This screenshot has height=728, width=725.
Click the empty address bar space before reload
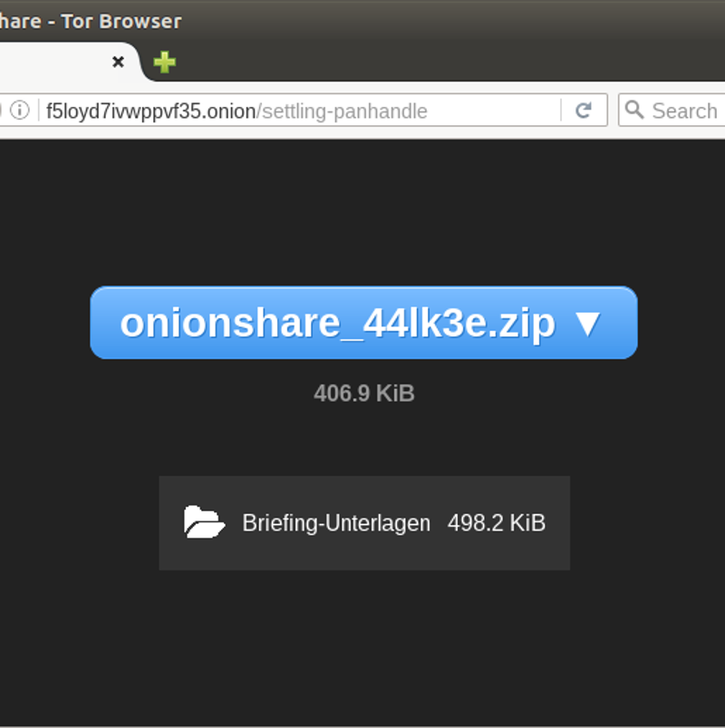pos(494,112)
